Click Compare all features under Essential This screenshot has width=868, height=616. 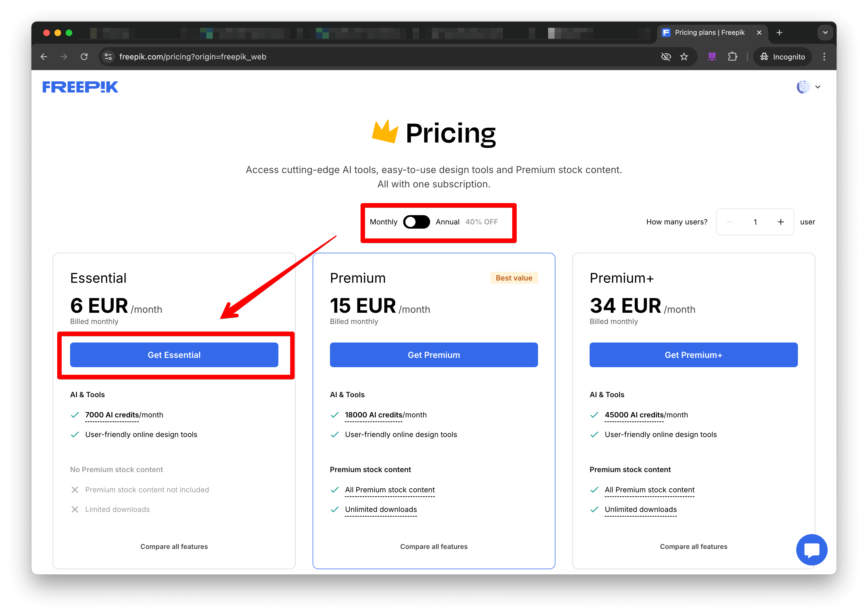click(x=174, y=546)
